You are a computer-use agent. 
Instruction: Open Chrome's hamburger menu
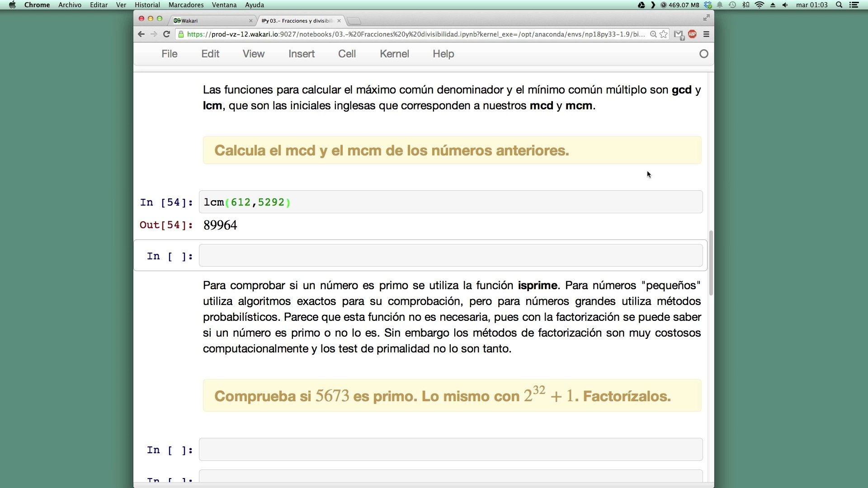706,34
